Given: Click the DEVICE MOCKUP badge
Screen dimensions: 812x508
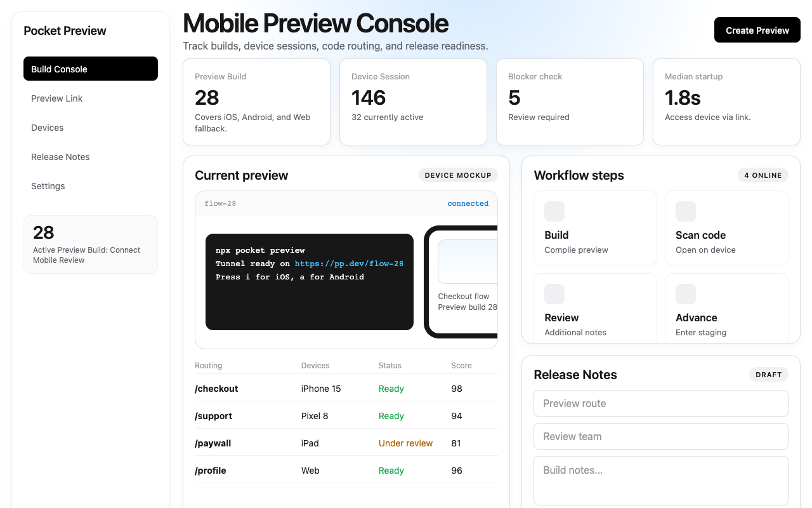Looking at the screenshot, I should coord(458,175).
